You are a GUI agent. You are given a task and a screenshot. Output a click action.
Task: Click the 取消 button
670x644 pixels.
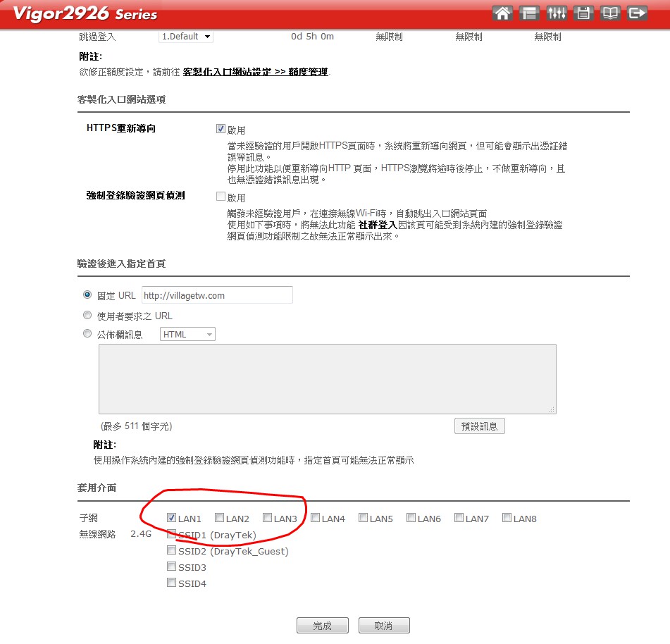coord(384,626)
